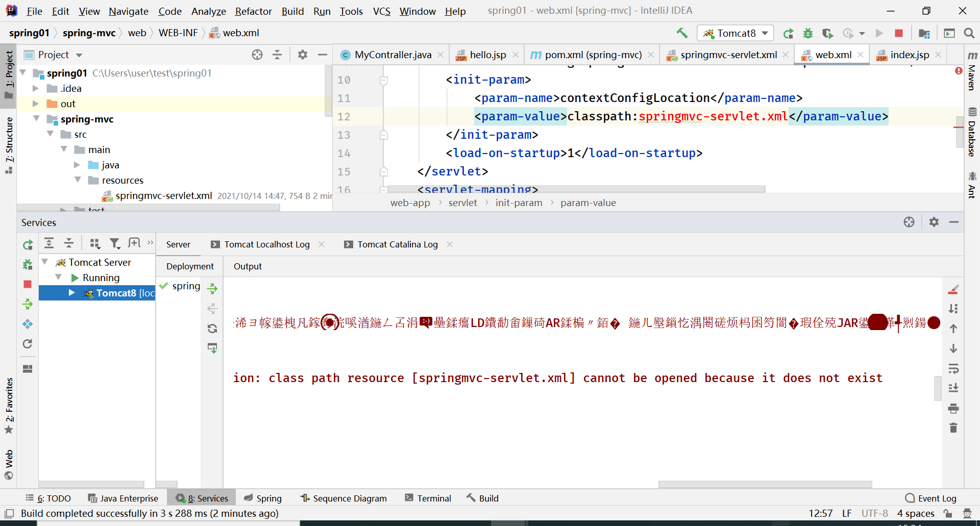
Task: Click the UTF-8 encoding in status bar
Action: click(875, 513)
